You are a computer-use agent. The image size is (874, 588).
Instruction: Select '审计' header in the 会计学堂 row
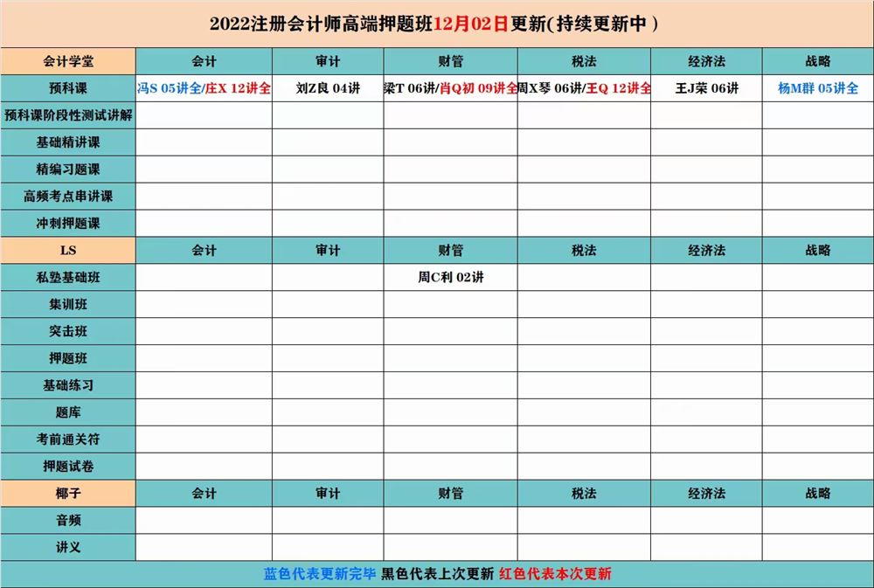tap(328, 61)
